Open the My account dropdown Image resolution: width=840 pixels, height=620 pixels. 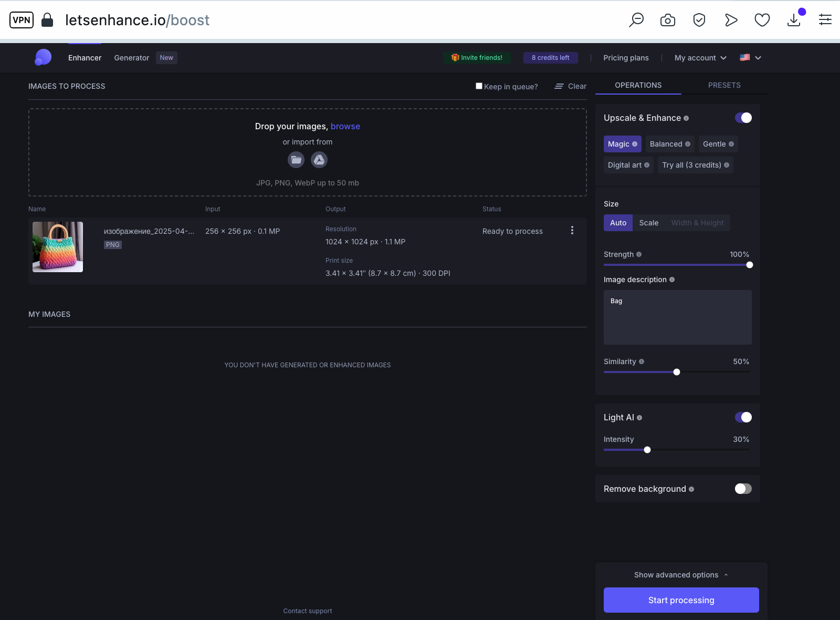coord(700,58)
